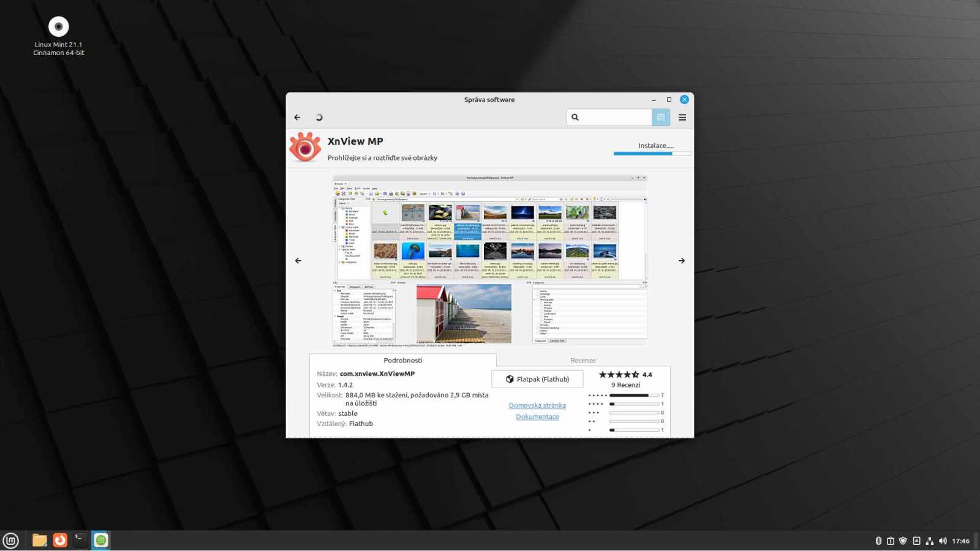Click the search magnifier icon
This screenshot has height=551, width=980.
575,118
